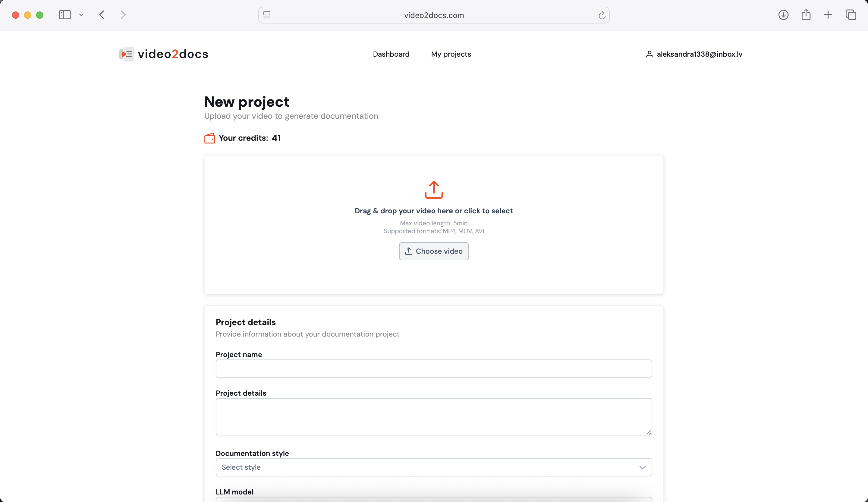Click the Share icon in toolbar

coord(806,15)
